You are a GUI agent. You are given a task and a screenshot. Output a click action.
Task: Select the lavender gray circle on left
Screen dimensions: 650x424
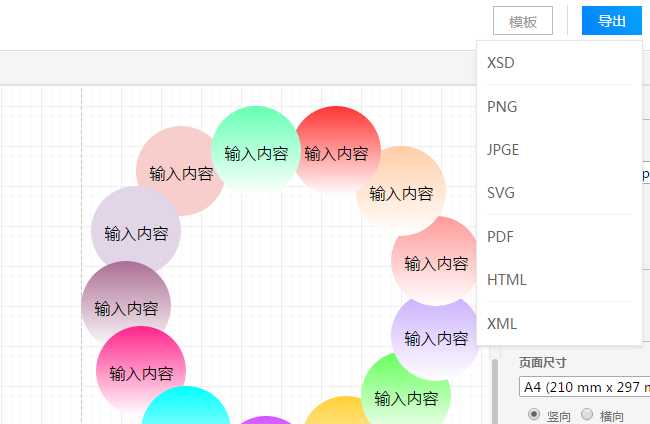tap(136, 230)
